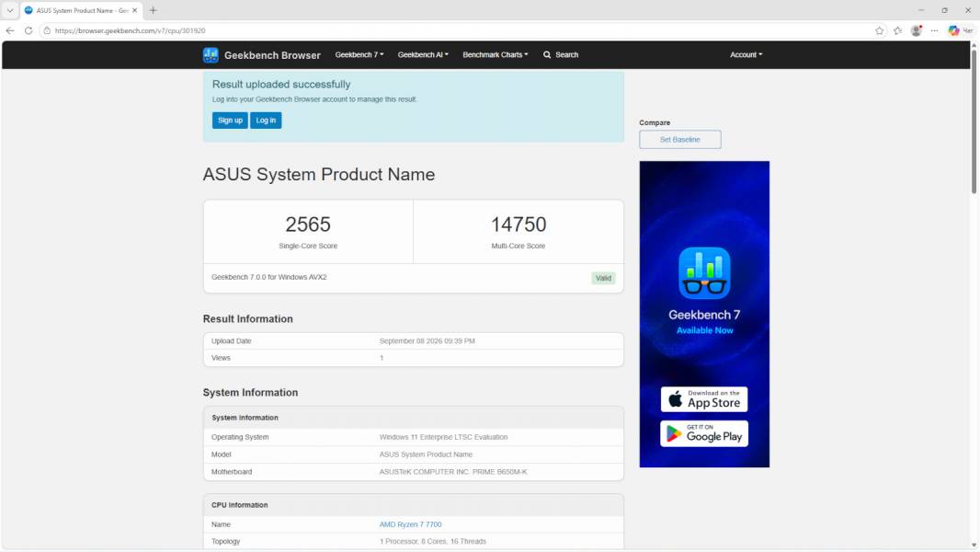Open the Account dropdown menu
Screen dimensions: 980x552
click(746, 55)
